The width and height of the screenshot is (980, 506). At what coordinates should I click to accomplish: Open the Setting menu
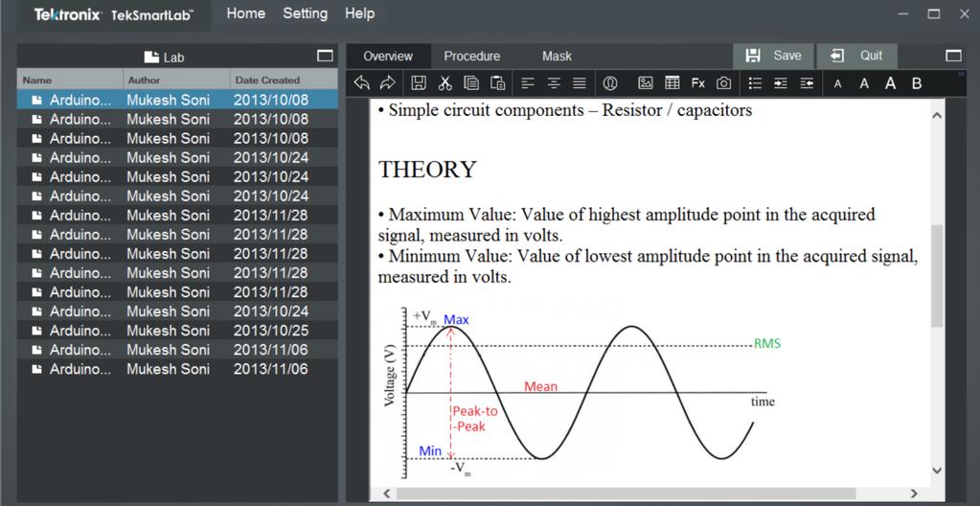coord(305,13)
